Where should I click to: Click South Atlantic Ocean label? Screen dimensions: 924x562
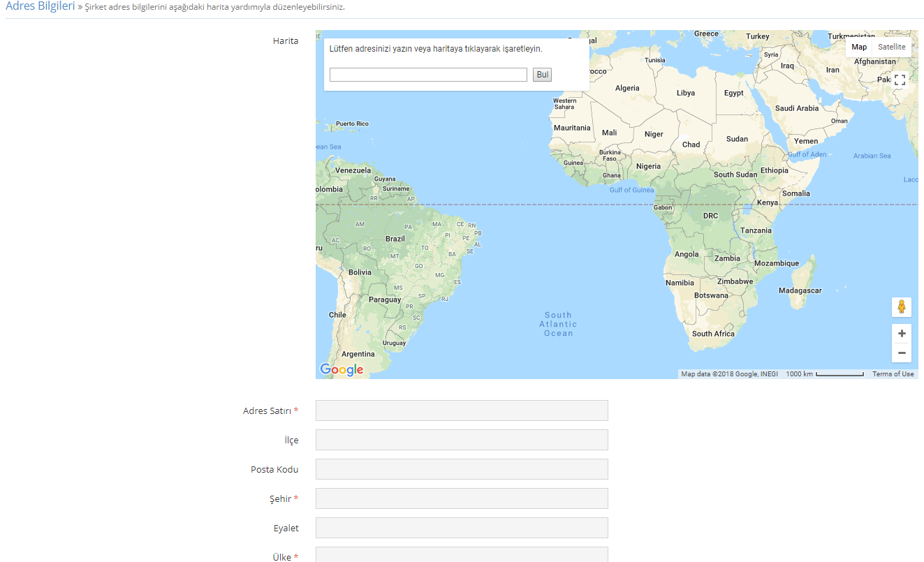(558, 324)
